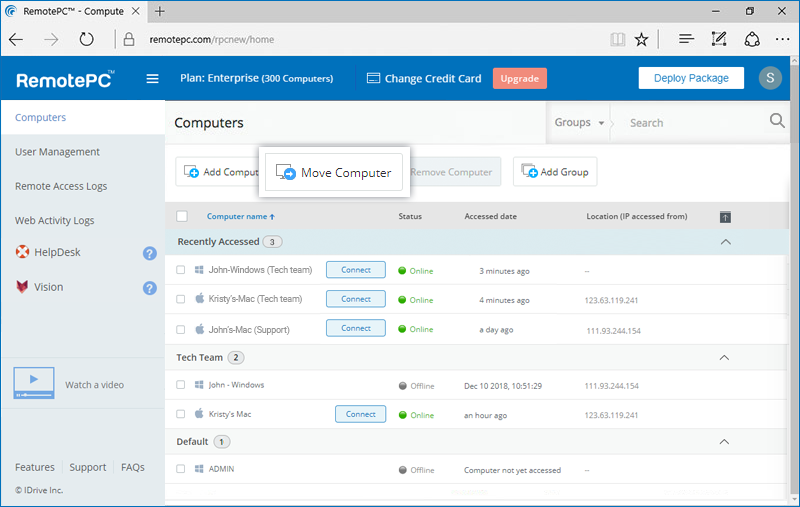The height and width of the screenshot is (507, 800).
Task: Click the export icon in the table header
Action: click(x=725, y=217)
